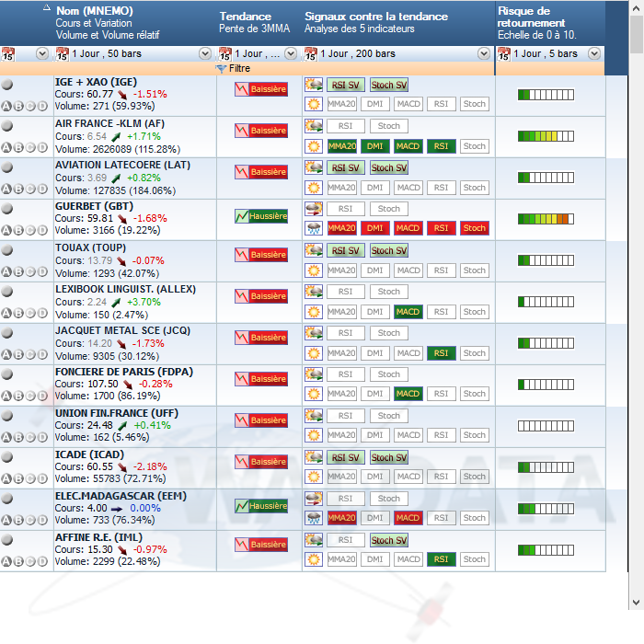644x644 pixels.
Task: Click the vertical scrollbar up arrow
Action: click(x=637, y=8)
